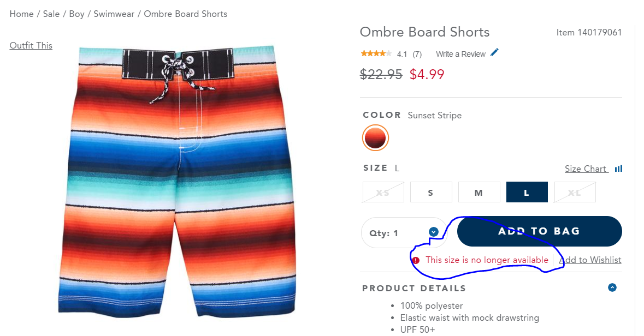Click the Outfit This link
The width and height of the screenshot is (644, 336).
[31, 46]
